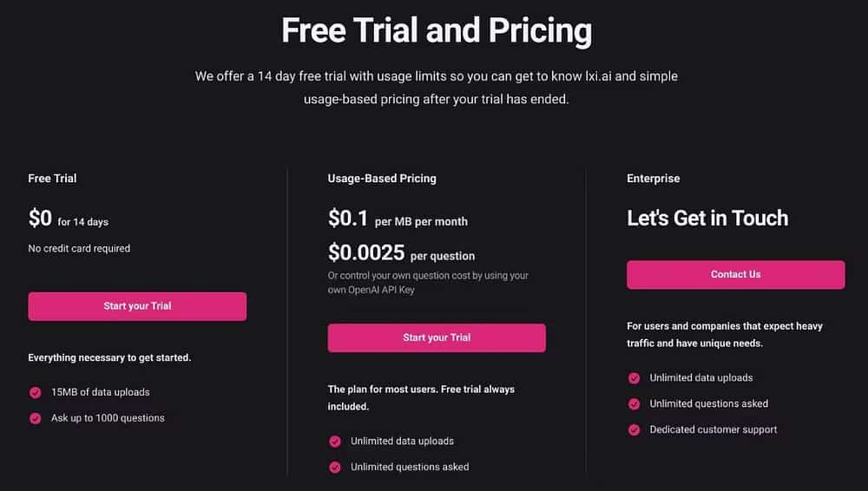Click the Enterprise Unlimited questions asked checkmark

coord(634,404)
